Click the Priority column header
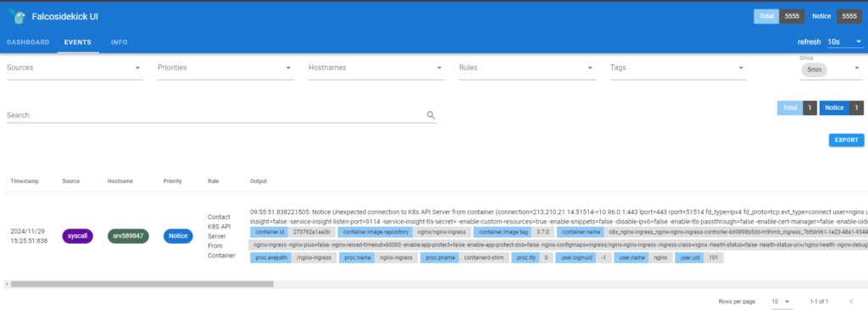Image resolution: width=868 pixels, height=314 pixels. 172,181
